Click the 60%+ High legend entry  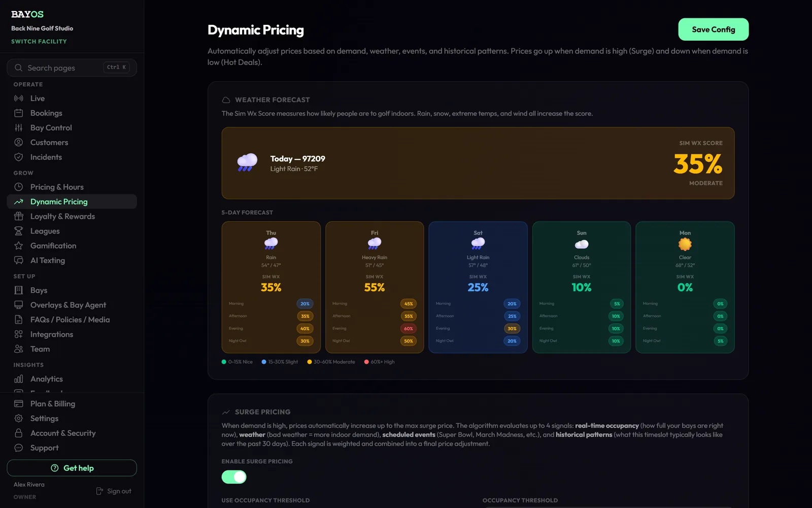point(379,362)
